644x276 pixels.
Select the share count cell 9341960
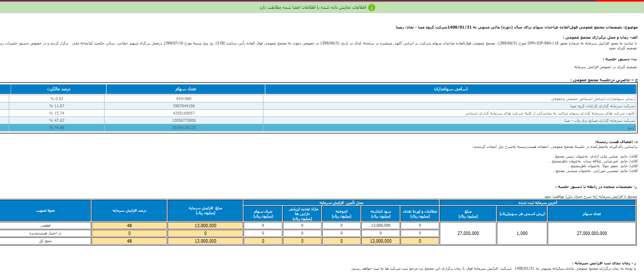click(184, 98)
